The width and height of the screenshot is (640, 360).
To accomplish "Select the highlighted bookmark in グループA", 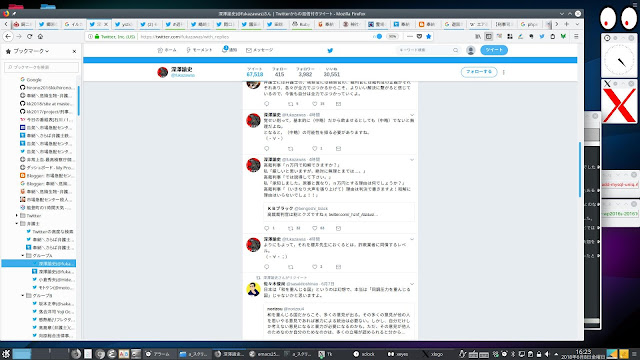I will [39, 264].
